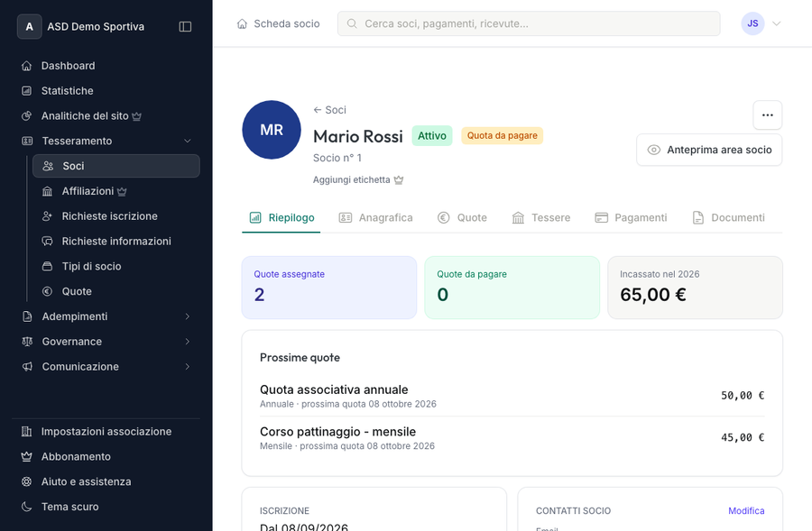
Task: Switch to the Tessere tab
Action: point(540,218)
